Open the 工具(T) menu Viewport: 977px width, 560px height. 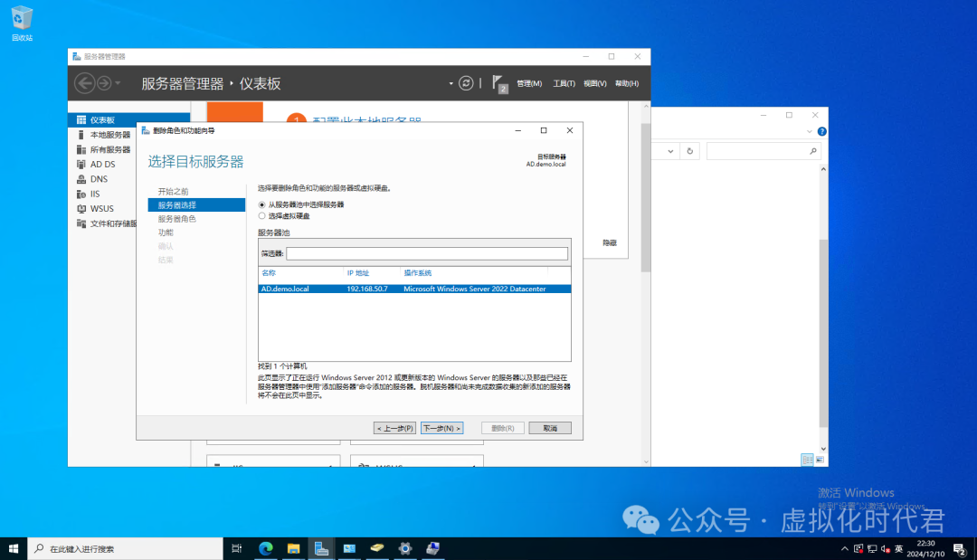564,83
